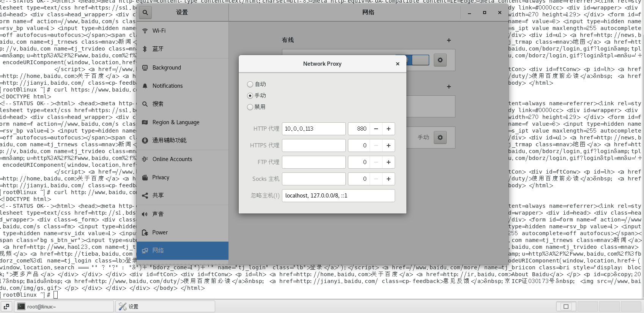Image resolution: width=644 pixels, height=313 pixels.
Task: Click the Socks host port number field
Action: coord(359,179)
